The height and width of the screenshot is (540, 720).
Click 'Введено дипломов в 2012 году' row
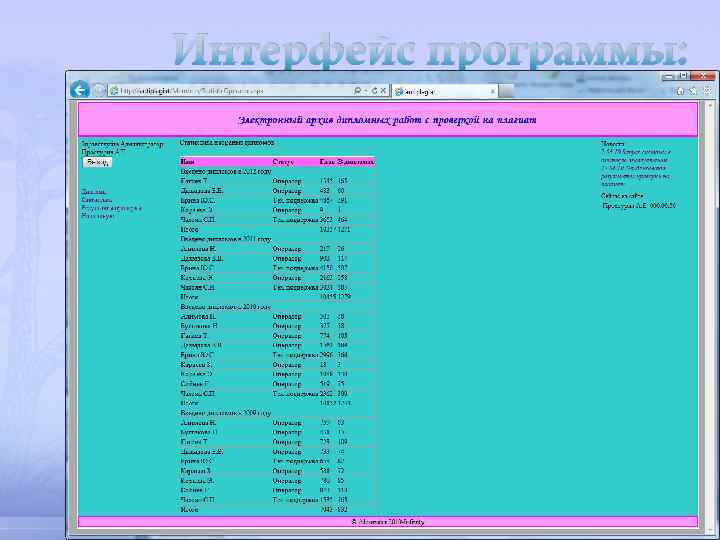point(278,171)
